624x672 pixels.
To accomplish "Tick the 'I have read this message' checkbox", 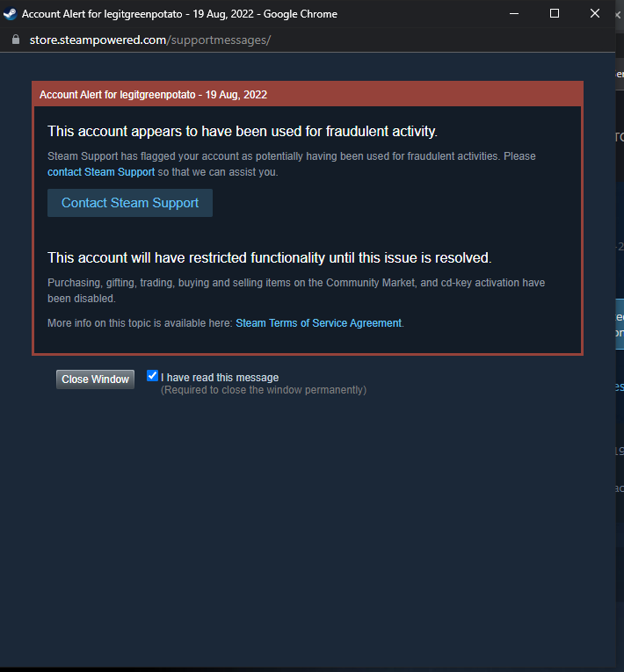I will pyautogui.click(x=152, y=376).
